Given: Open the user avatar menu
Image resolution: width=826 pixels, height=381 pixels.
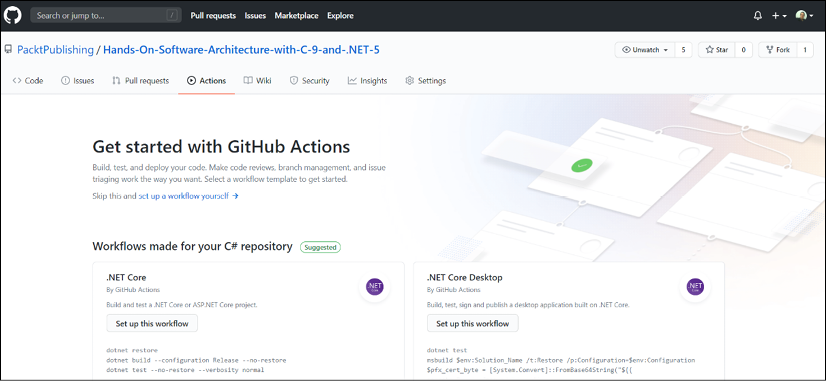Looking at the screenshot, I should point(804,16).
